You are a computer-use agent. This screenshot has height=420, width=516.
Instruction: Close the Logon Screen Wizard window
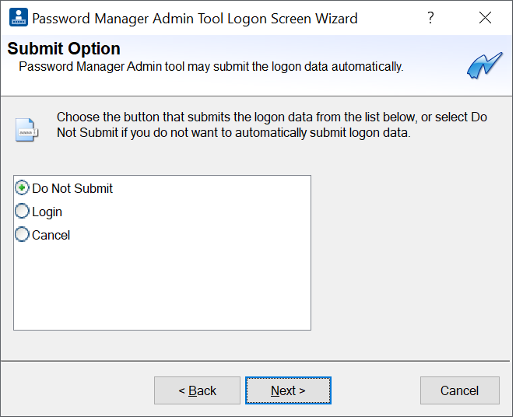(485, 18)
